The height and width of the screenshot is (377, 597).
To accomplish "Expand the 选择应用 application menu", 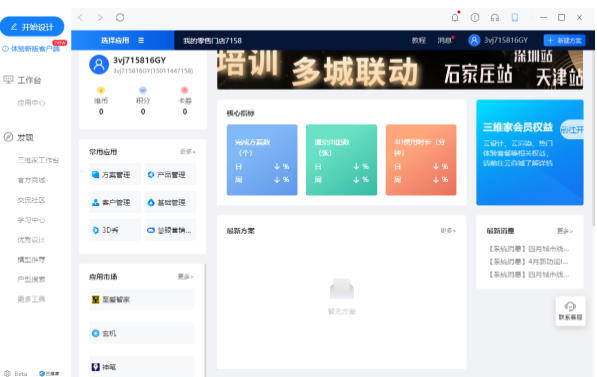I will [x=123, y=40].
